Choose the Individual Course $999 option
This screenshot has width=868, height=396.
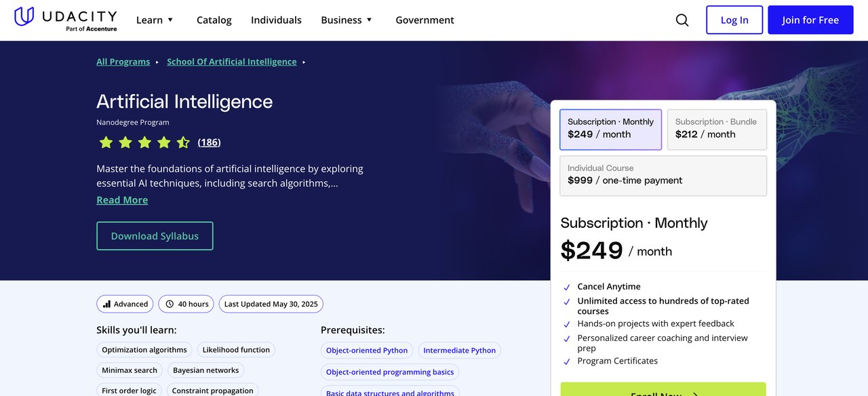663,176
